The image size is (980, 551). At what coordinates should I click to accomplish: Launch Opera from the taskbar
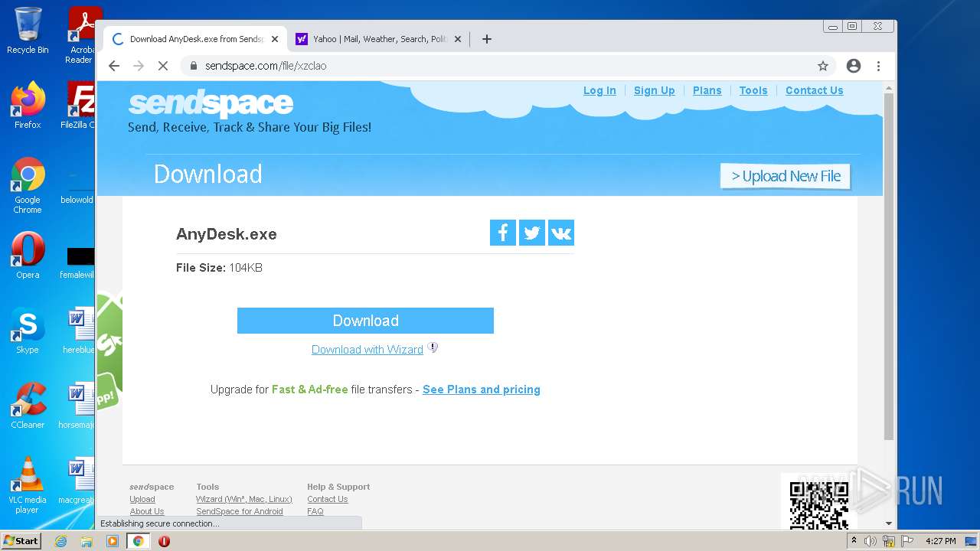(164, 541)
